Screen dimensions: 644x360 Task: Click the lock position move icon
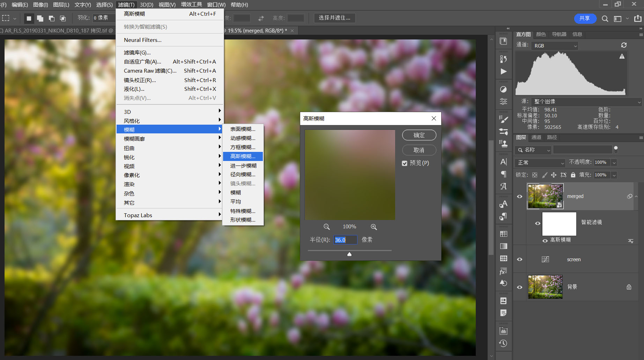[554, 175]
